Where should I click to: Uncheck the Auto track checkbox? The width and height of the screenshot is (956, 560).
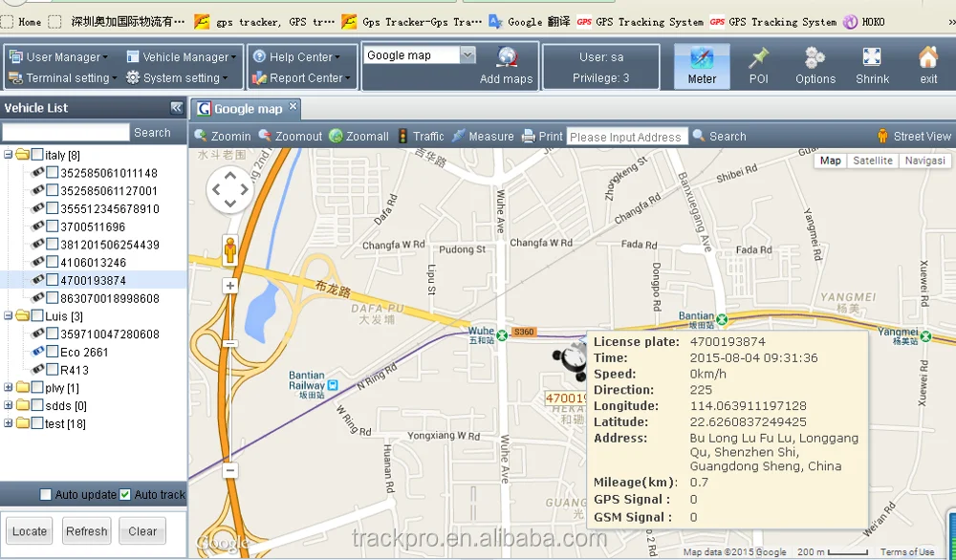pyautogui.click(x=123, y=495)
